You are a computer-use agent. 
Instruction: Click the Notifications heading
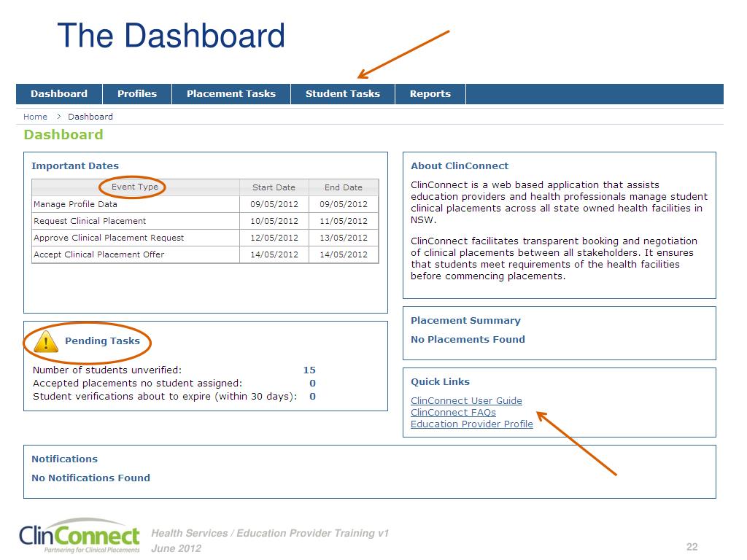coord(64,459)
